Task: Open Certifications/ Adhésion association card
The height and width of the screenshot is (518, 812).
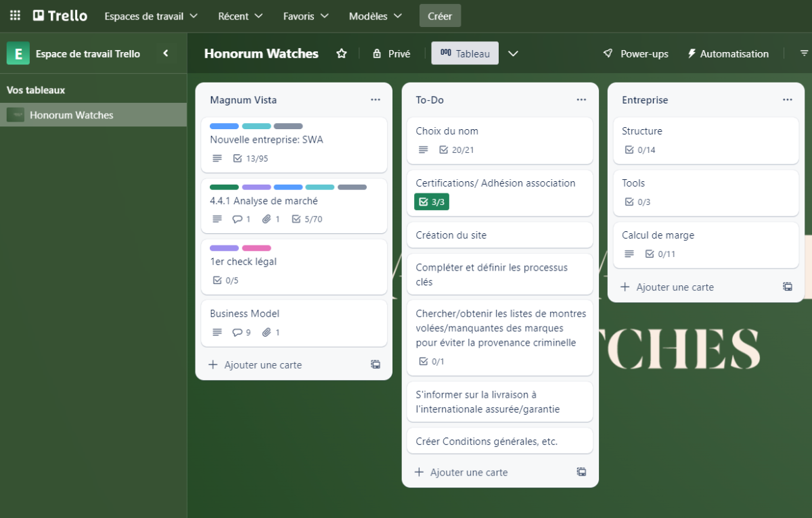Action: pos(500,192)
